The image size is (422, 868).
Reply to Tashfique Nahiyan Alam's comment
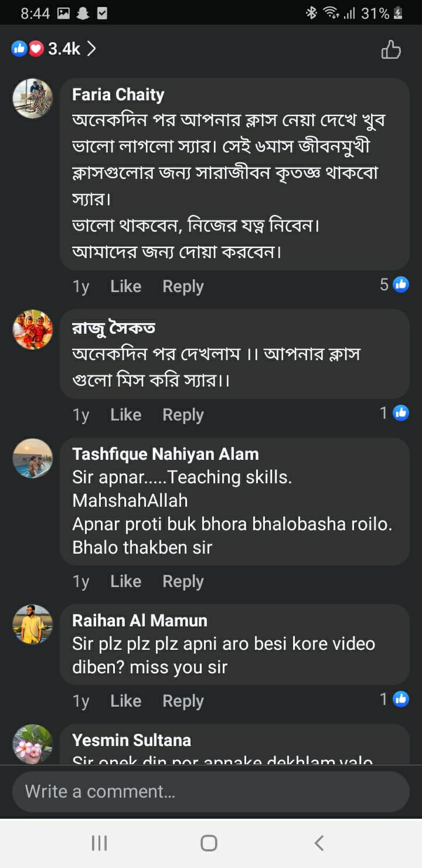point(183,581)
